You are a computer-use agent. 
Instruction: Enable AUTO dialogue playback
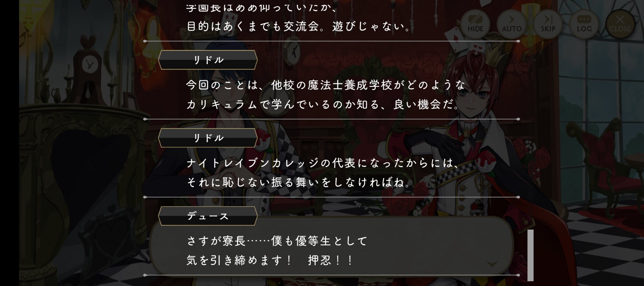click(x=512, y=24)
